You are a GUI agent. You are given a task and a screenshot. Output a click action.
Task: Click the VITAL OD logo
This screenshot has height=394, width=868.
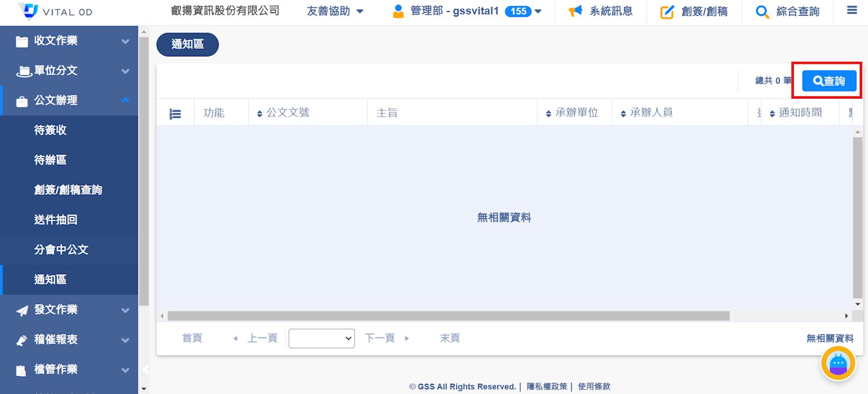pos(54,11)
